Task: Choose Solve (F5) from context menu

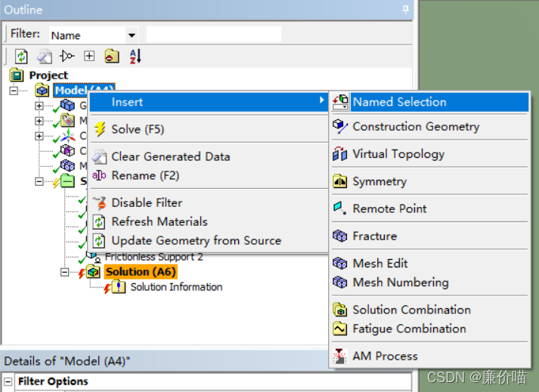Action: (x=209, y=129)
